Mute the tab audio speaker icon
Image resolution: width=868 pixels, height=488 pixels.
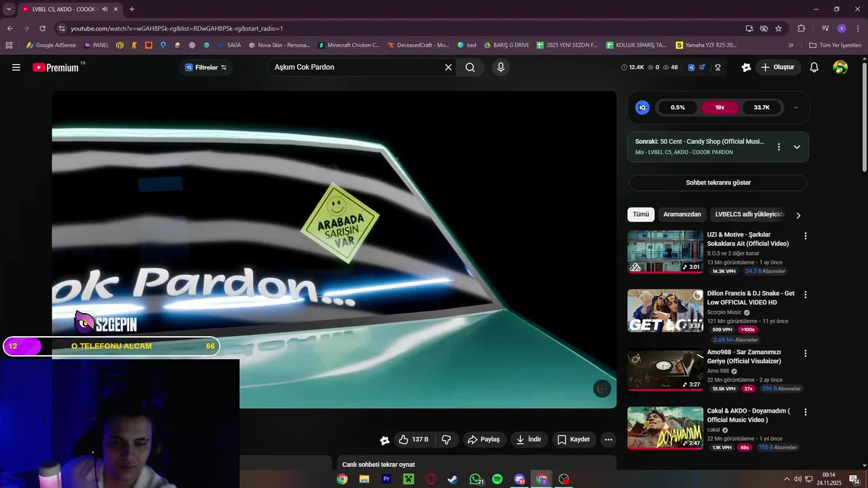pos(104,9)
